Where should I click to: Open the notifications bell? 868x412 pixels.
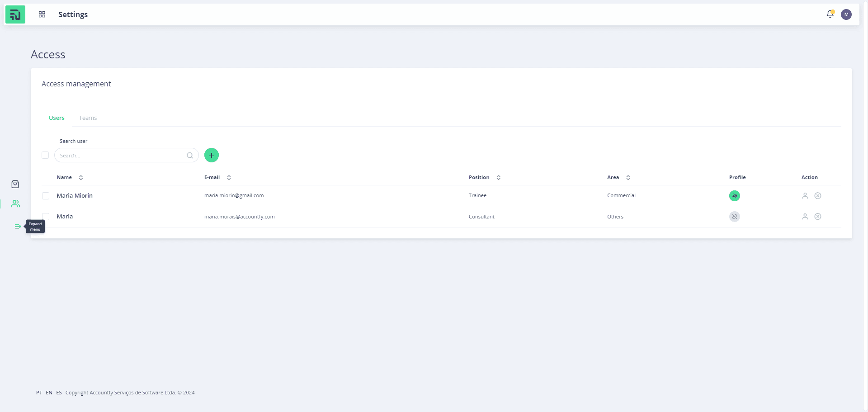[x=830, y=14]
